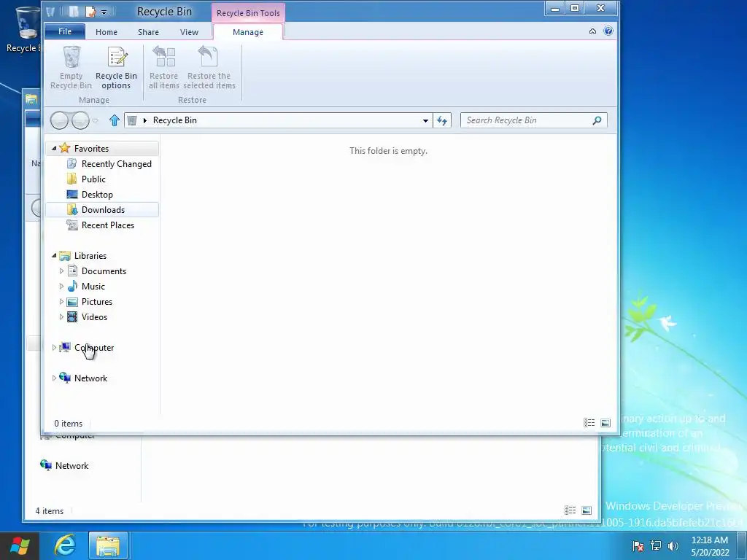This screenshot has height=560, width=747.
Task: Click the Refresh button beside address bar
Action: tap(442, 120)
